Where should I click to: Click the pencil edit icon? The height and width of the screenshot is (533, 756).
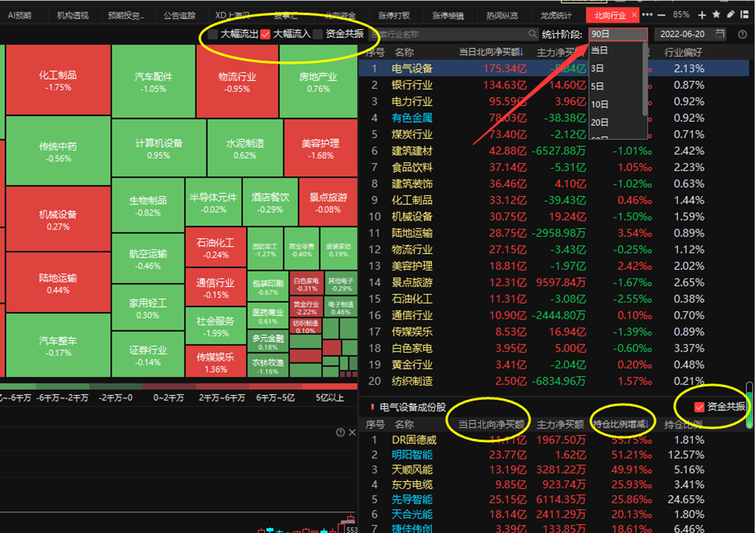pos(730,14)
